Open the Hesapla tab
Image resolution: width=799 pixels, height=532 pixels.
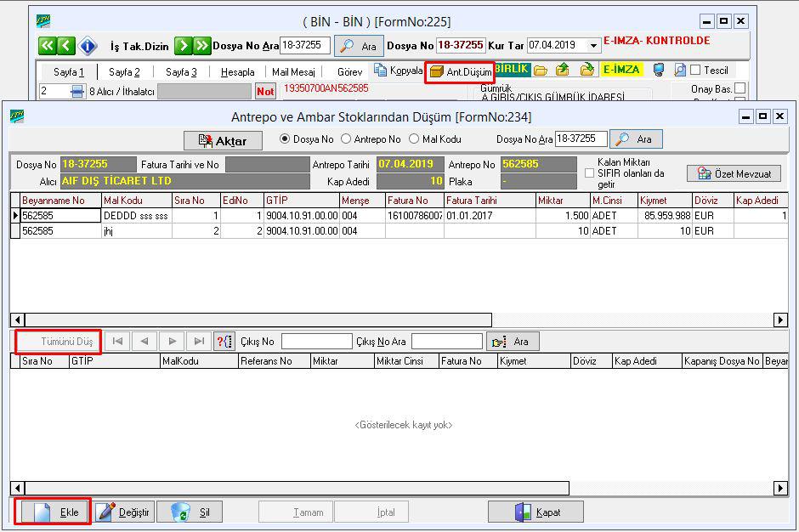coord(237,72)
